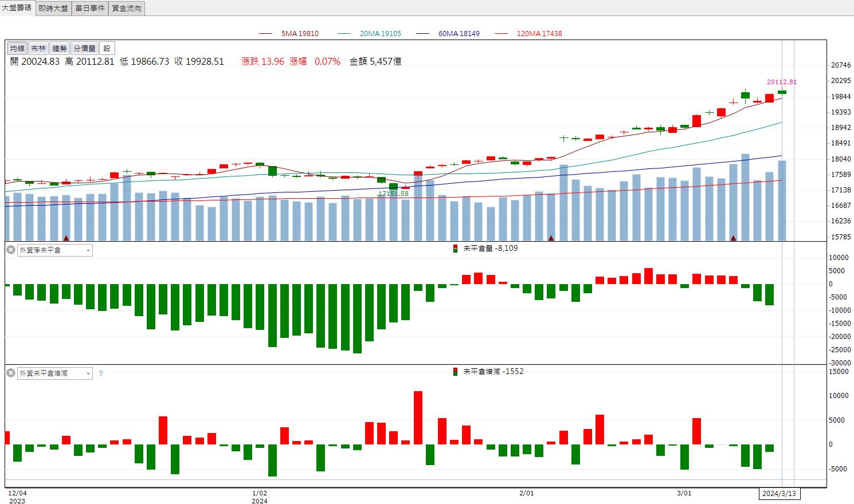Click the -30000 open interest axis label
854x504 pixels.
[x=840, y=363]
